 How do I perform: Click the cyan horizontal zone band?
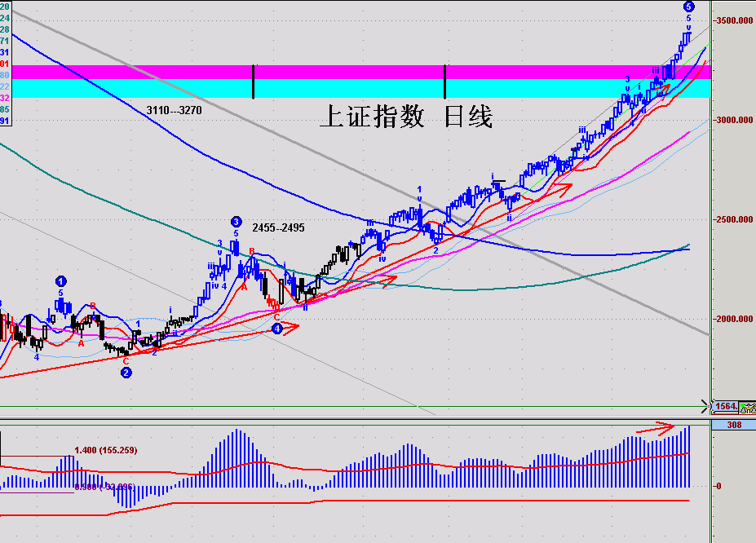[x=360, y=88]
